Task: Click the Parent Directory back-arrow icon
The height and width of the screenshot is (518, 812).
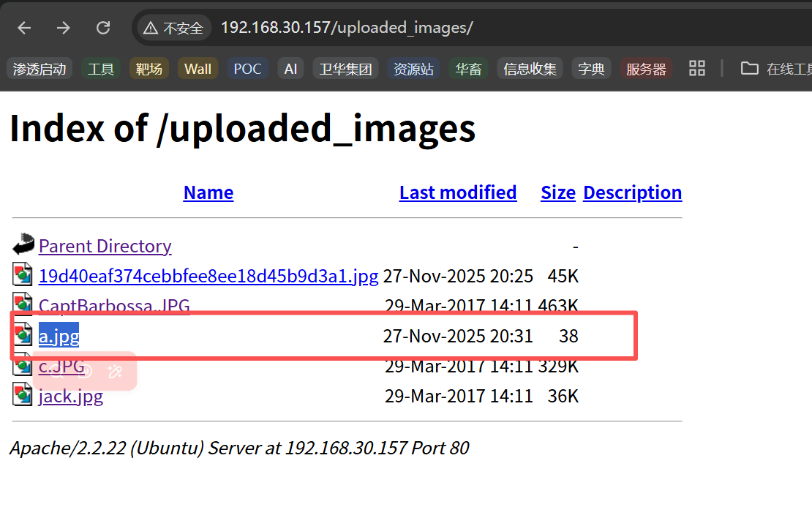Action: click(x=23, y=244)
